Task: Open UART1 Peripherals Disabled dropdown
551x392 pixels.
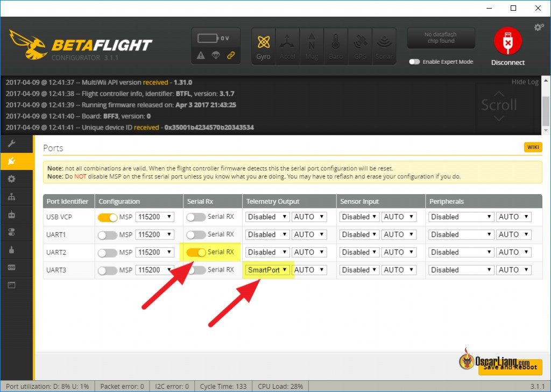Action: (x=461, y=234)
